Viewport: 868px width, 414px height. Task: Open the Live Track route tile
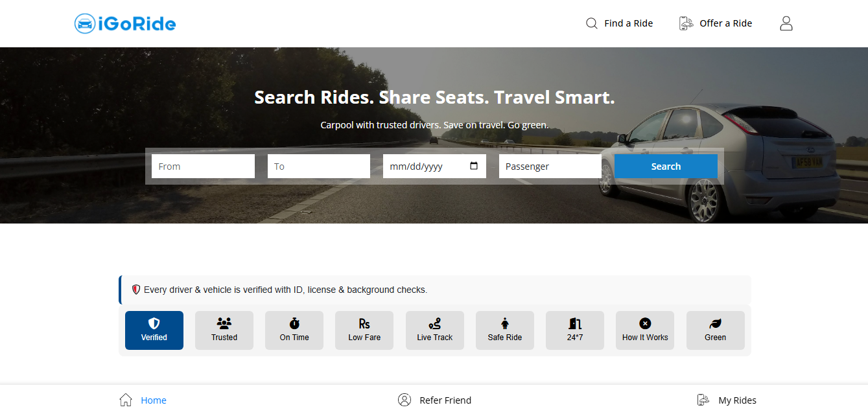coord(434,330)
